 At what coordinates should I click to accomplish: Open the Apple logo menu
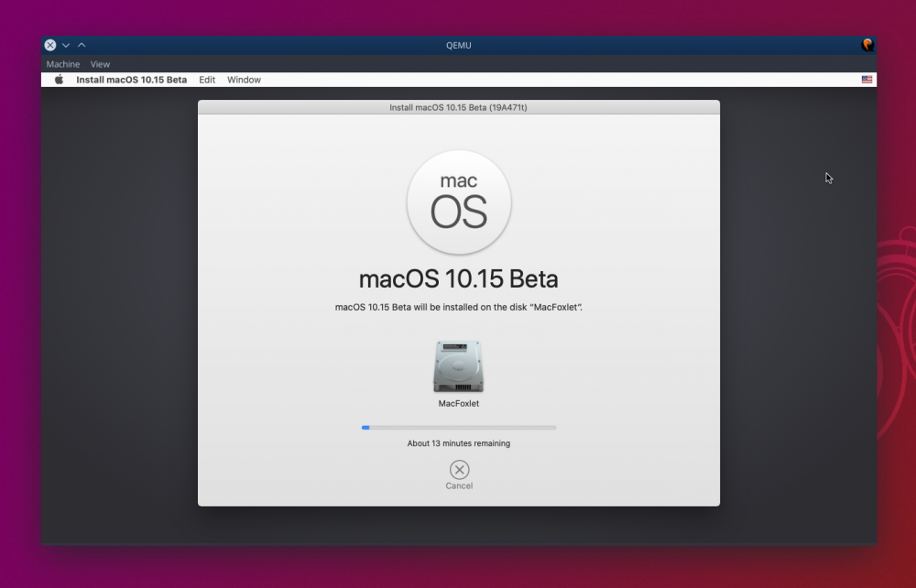coord(59,80)
